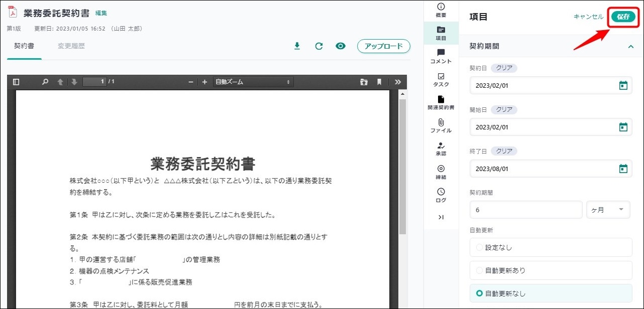Open the search in PDF viewer
This screenshot has height=309, width=644.
click(x=45, y=82)
